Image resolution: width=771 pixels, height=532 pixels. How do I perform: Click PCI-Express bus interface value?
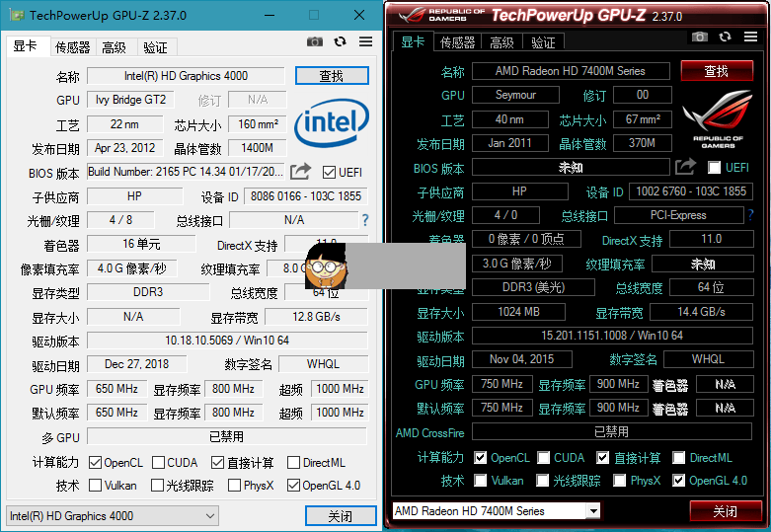[x=678, y=215]
